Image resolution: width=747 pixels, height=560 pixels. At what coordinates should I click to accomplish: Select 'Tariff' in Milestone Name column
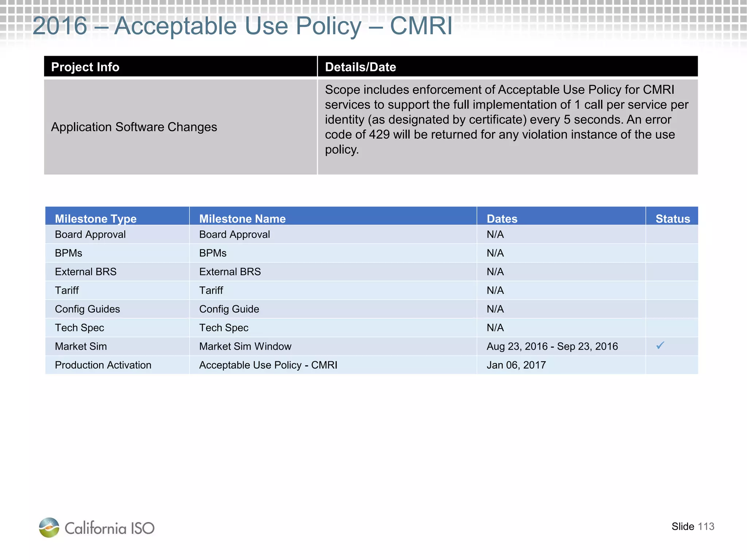[x=211, y=290]
